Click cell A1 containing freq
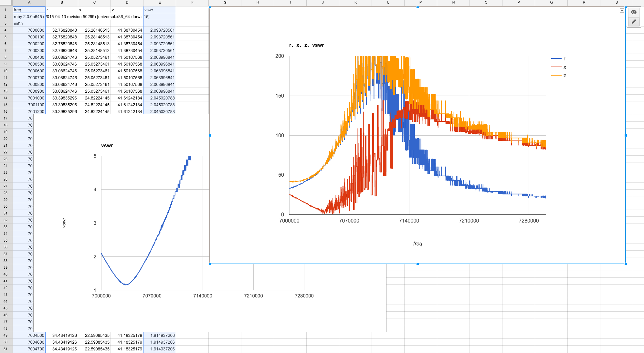Image resolution: width=644 pixels, height=353 pixels. (x=29, y=10)
